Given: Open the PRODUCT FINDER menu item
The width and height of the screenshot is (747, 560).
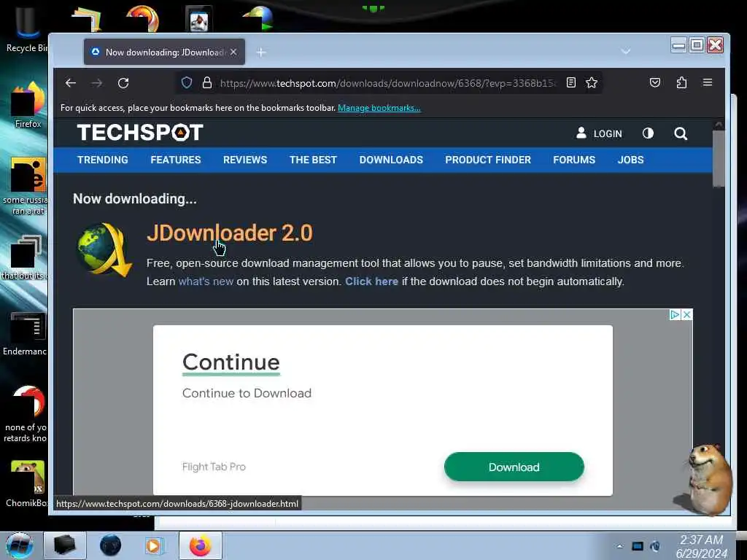Looking at the screenshot, I should (x=488, y=160).
